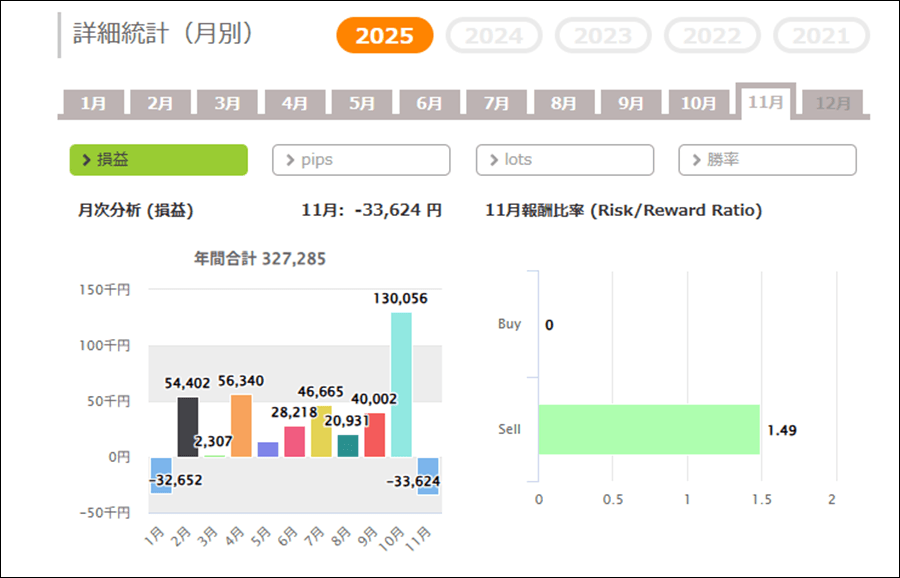Switch to the 2023 year button
The width and height of the screenshot is (900, 578).
pos(603,36)
